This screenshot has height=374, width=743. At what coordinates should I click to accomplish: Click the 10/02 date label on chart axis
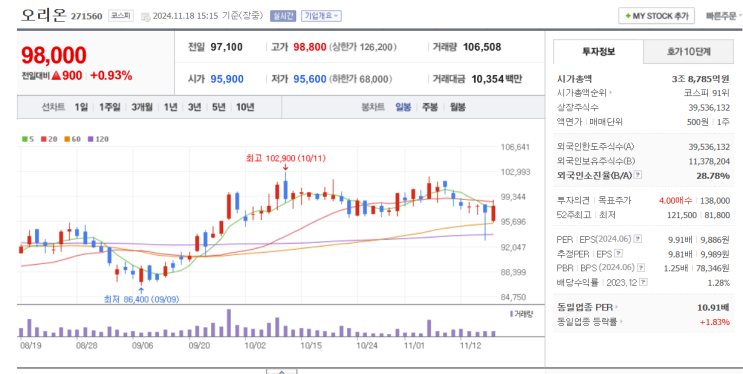(x=254, y=345)
